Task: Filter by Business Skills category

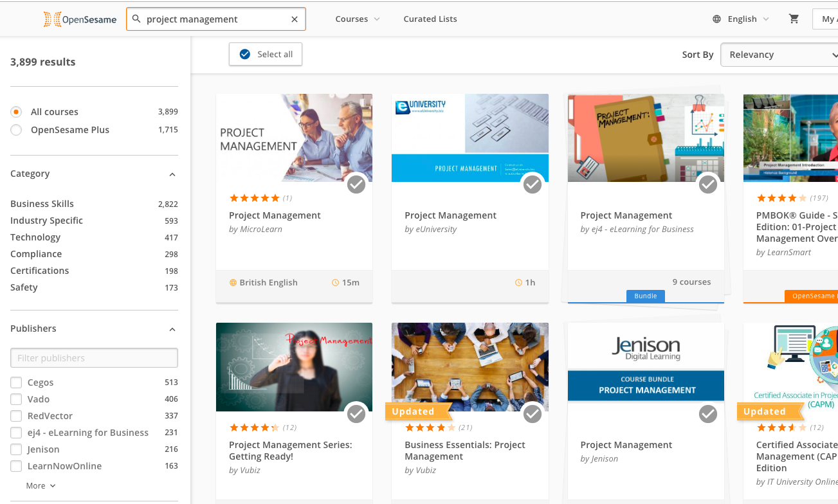Action: tap(42, 204)
